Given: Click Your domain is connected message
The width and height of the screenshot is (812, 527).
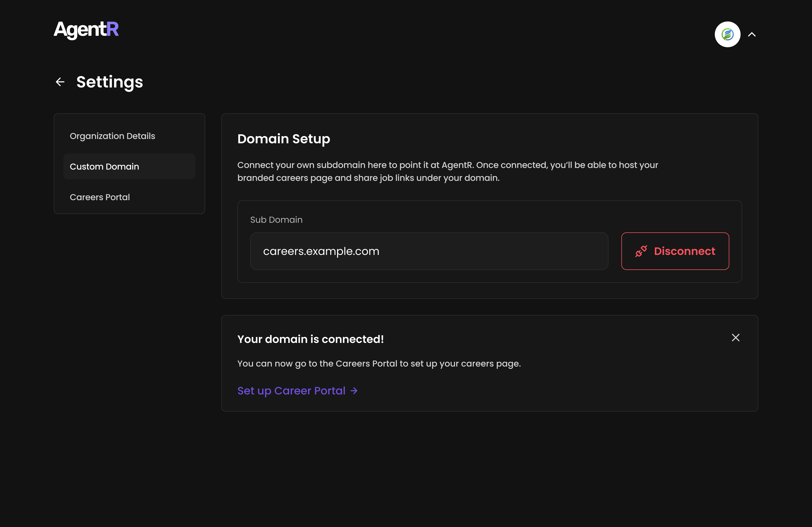Looking at the screenshot, I should click(310, 339).
